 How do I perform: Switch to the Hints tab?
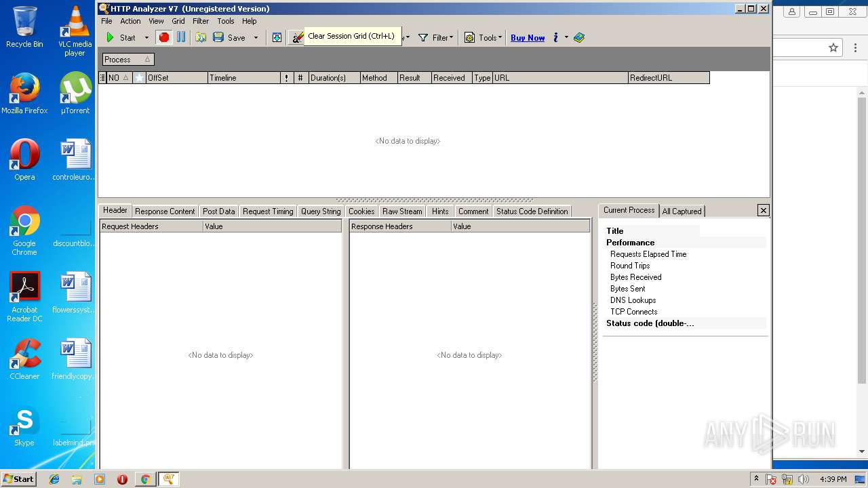440,211
